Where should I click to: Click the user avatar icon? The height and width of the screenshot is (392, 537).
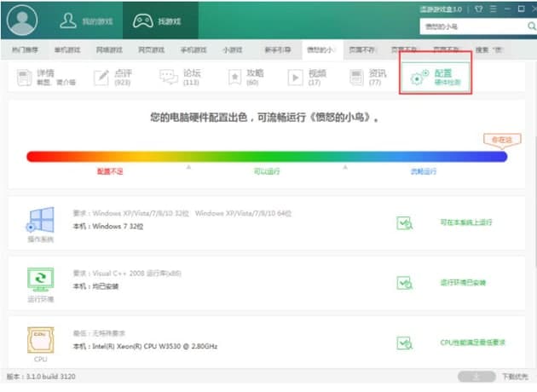click(x=21, y=20)
